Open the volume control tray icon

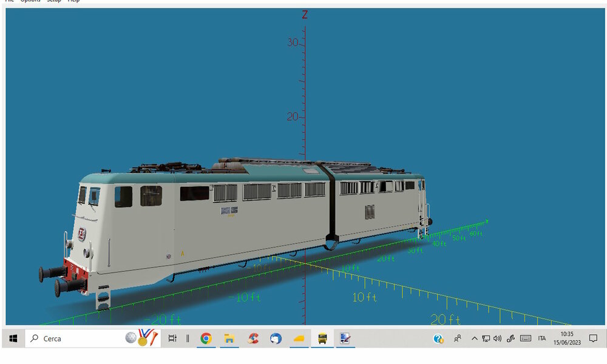[498, 339]
